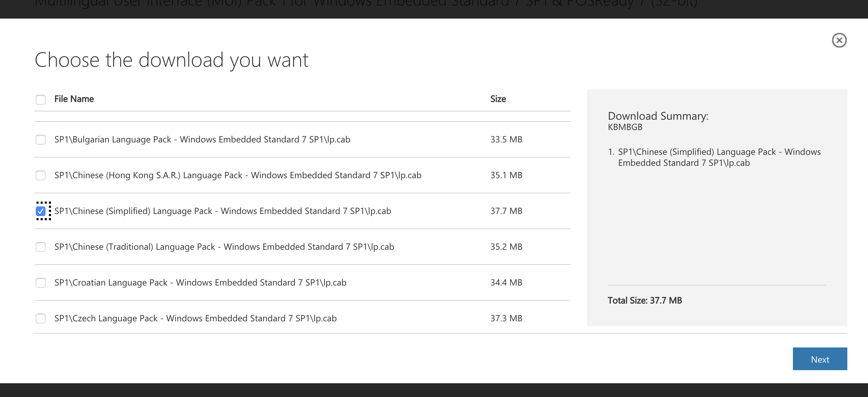Click the Chinese (Hong Kong S.A.R.) file name
This screenshot has height=397, width=868.
click(x=238, y=175)
